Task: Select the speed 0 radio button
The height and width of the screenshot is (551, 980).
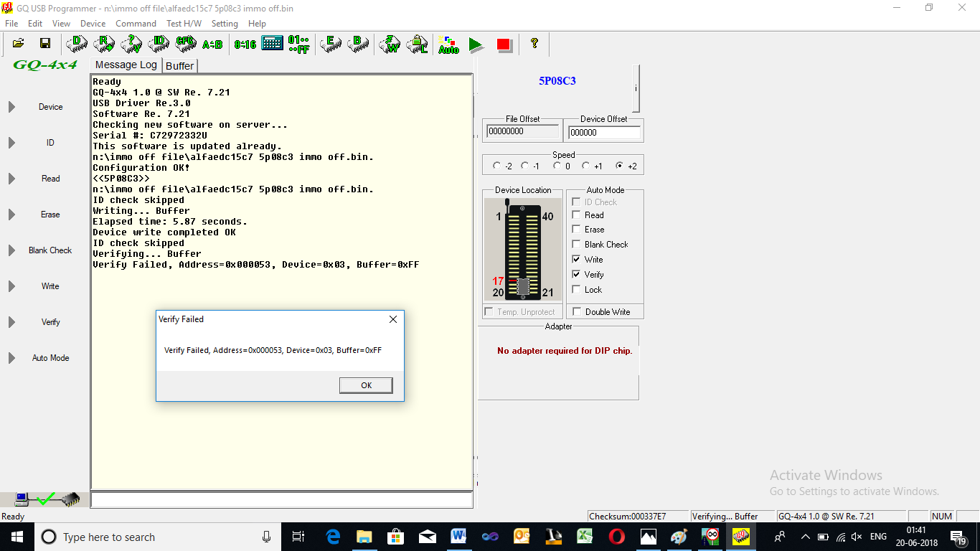Action: click(557, 166)
